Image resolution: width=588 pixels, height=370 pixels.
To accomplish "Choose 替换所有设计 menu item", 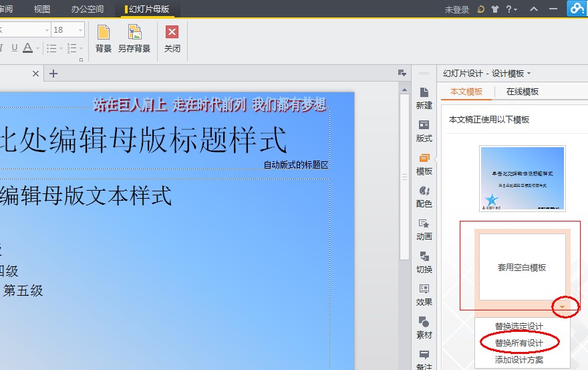I will coord(519,343).
